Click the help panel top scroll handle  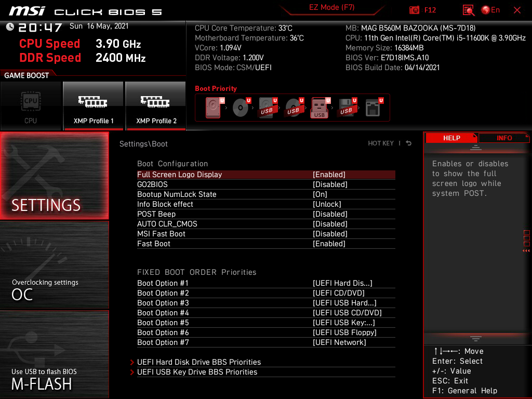(x=476, y=147)
